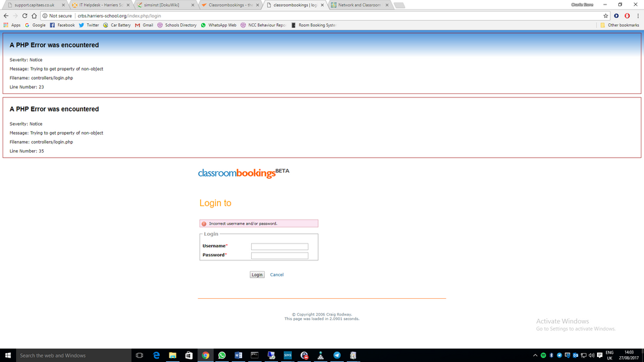Open the Opera extension icon
Image resolution: width=644 pixels, height=362 pixels.
[627, 15]
